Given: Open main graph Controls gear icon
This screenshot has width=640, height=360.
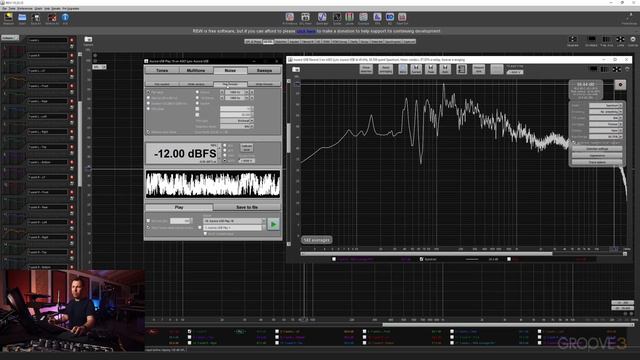Looking at the screenshot, I should [633, 40].
